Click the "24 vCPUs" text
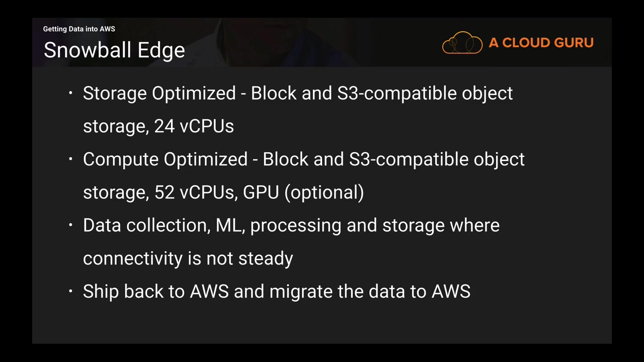644x362 pixels. point(194,126)
